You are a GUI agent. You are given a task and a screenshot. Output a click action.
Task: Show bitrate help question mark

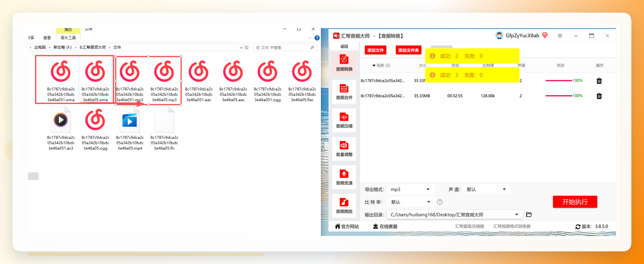point(440,202)
